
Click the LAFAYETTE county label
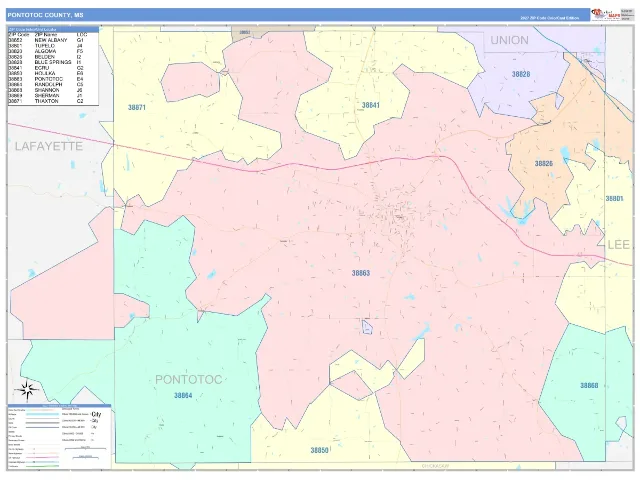coord(49,146)
